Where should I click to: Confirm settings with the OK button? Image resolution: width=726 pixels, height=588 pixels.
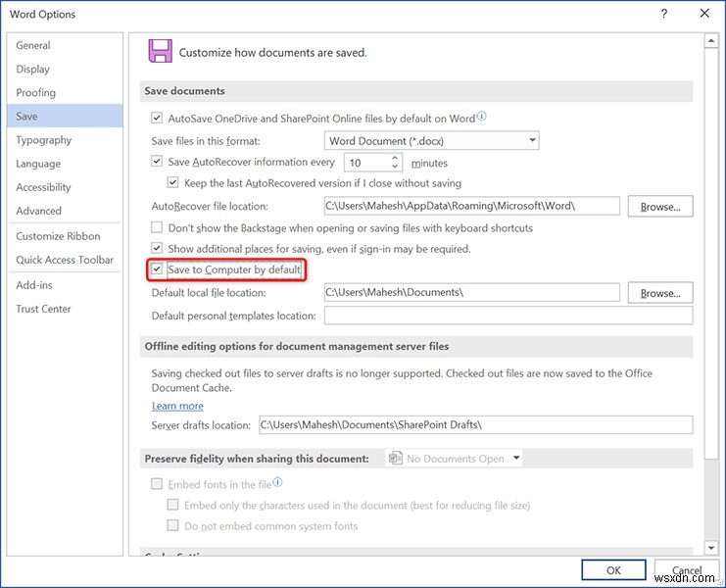[x=612, y=570]
